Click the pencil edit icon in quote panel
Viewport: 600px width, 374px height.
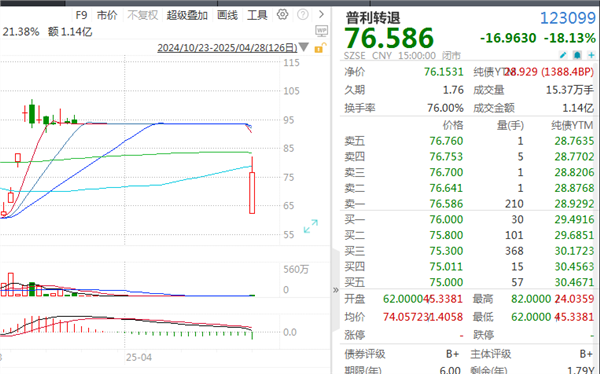point(563,56)
